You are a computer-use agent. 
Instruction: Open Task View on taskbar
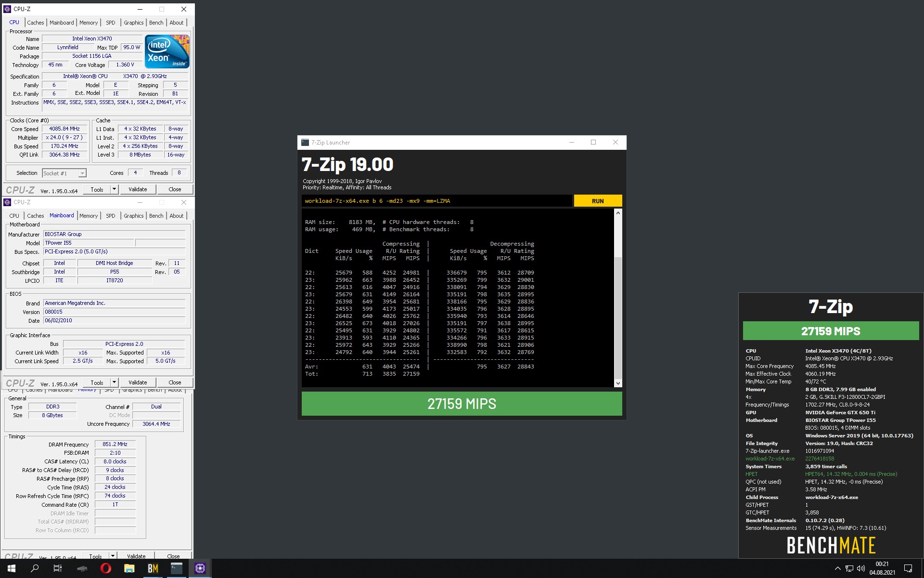tap(58, 568)
